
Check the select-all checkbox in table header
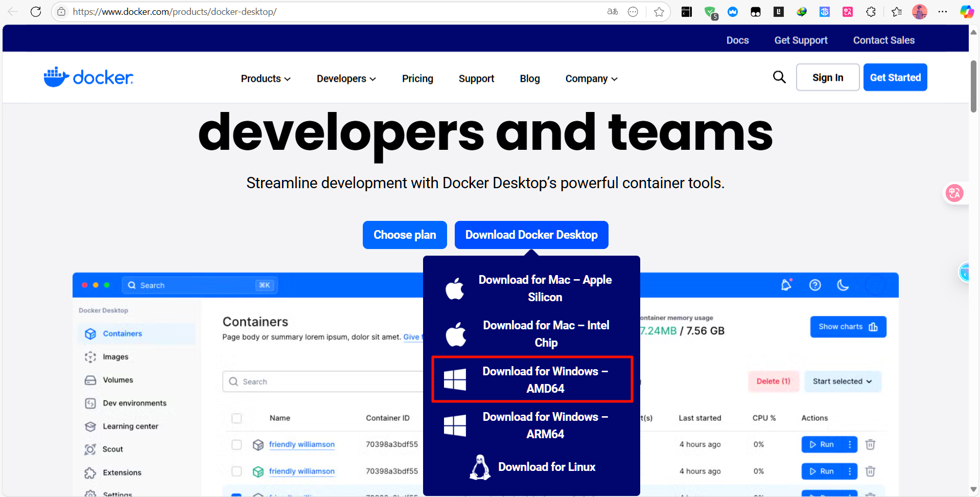(x=237, y=418)
